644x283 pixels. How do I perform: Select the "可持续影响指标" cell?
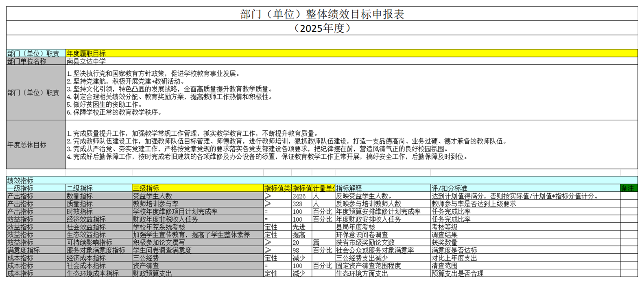point(99,242)
